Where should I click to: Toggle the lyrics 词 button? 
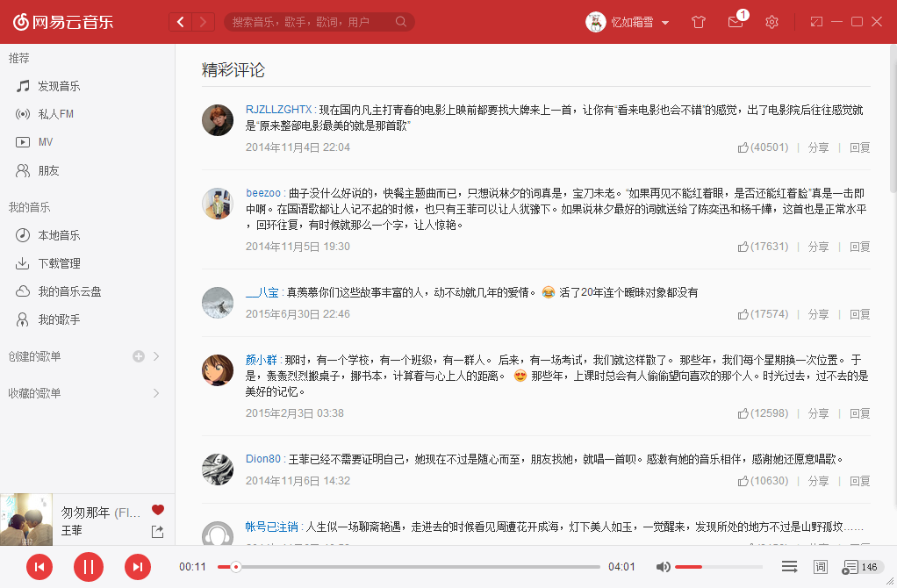(x=820, y=567)
